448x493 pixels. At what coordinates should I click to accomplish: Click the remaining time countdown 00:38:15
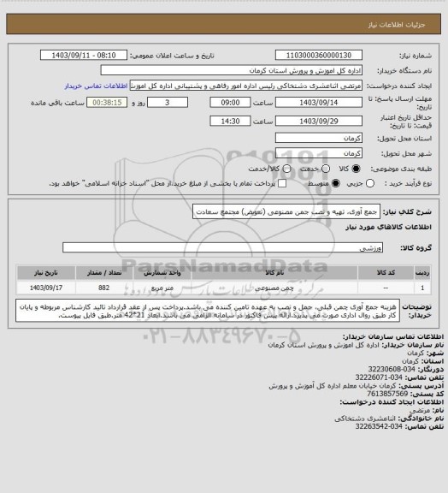point(107,103)
